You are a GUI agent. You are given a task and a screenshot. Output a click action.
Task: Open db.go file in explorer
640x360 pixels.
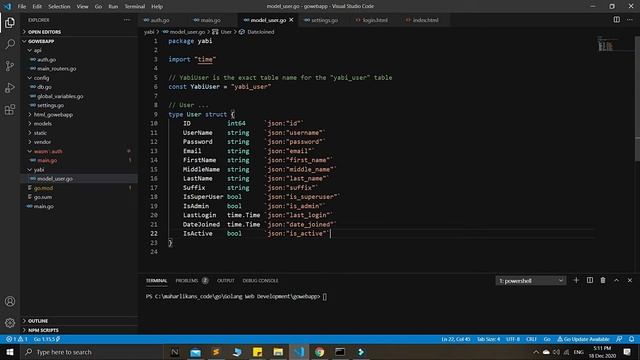click(44, 87)
